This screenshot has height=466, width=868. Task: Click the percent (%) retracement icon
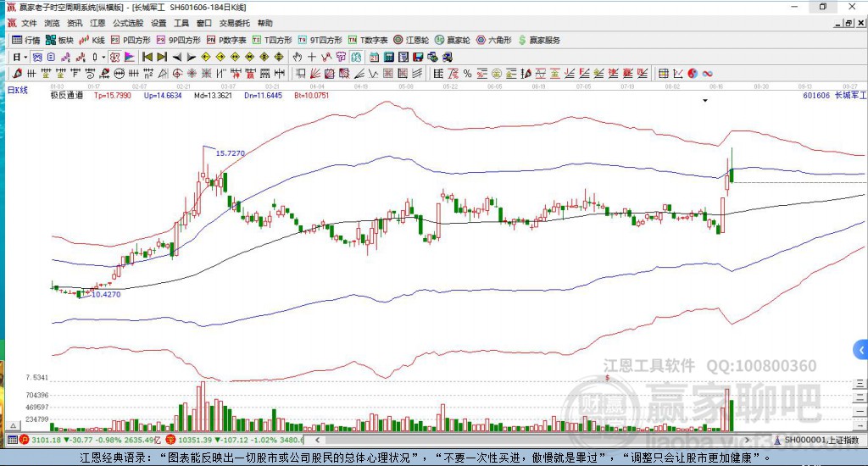point(467,73)
